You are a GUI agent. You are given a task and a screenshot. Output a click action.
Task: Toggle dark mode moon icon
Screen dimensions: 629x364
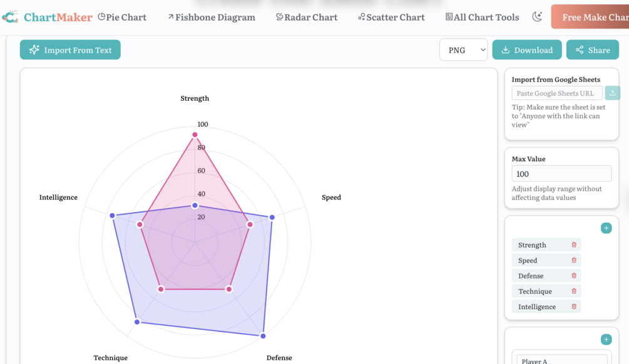tap(537, 17)
